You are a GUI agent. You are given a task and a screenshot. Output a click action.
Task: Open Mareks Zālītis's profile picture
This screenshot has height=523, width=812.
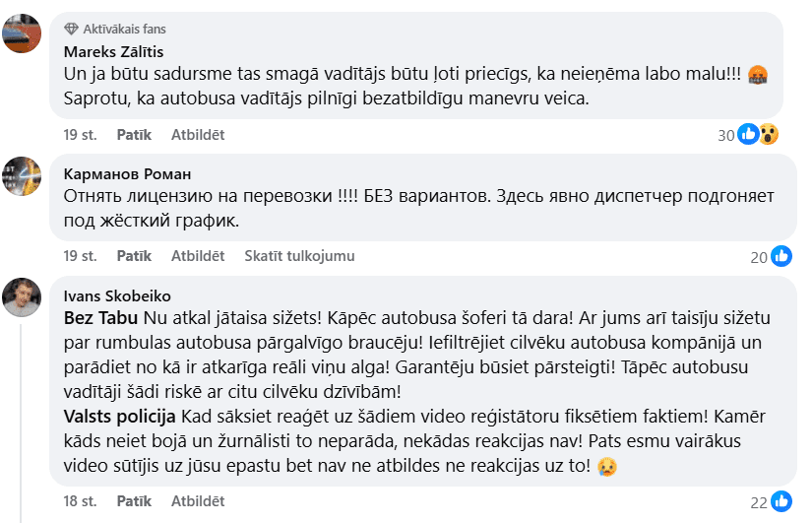(22, 34)
